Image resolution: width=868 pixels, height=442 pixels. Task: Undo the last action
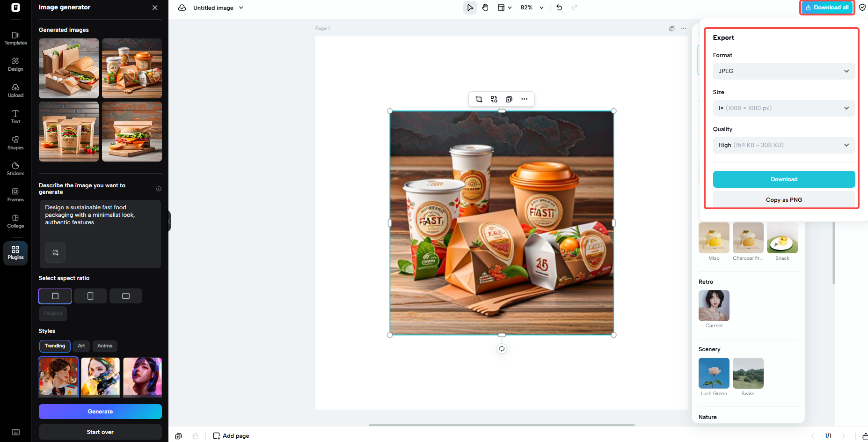click(559, 7)
